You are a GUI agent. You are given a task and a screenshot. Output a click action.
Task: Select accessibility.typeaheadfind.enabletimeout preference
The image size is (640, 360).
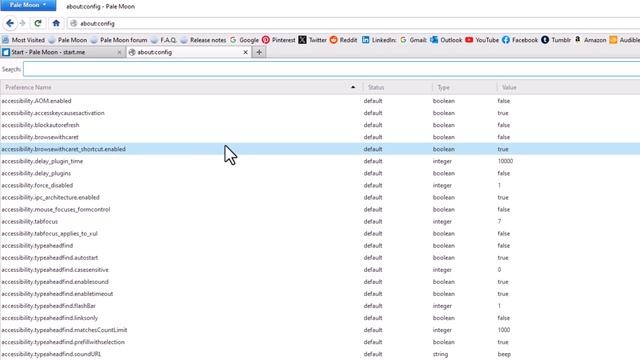tap(320, 293)
